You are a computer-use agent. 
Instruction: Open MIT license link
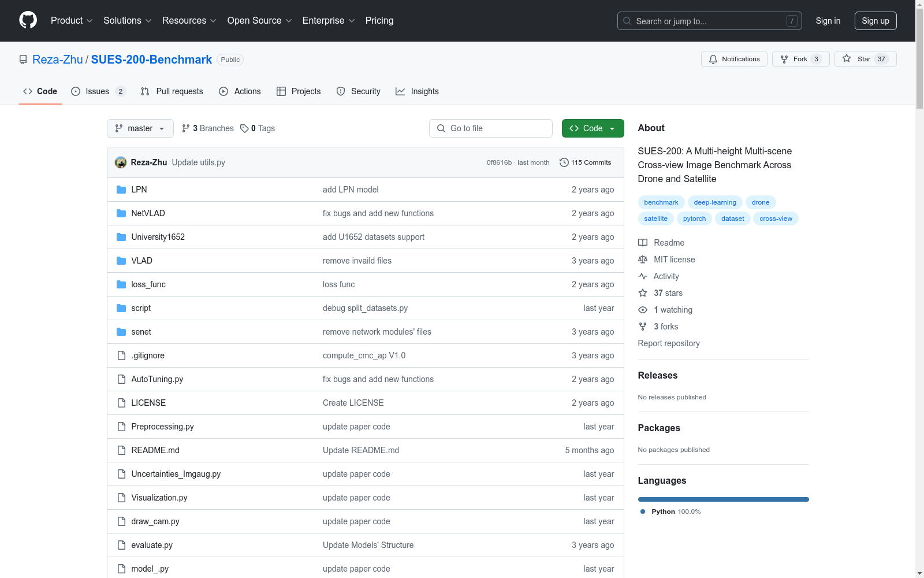point(666,260)
